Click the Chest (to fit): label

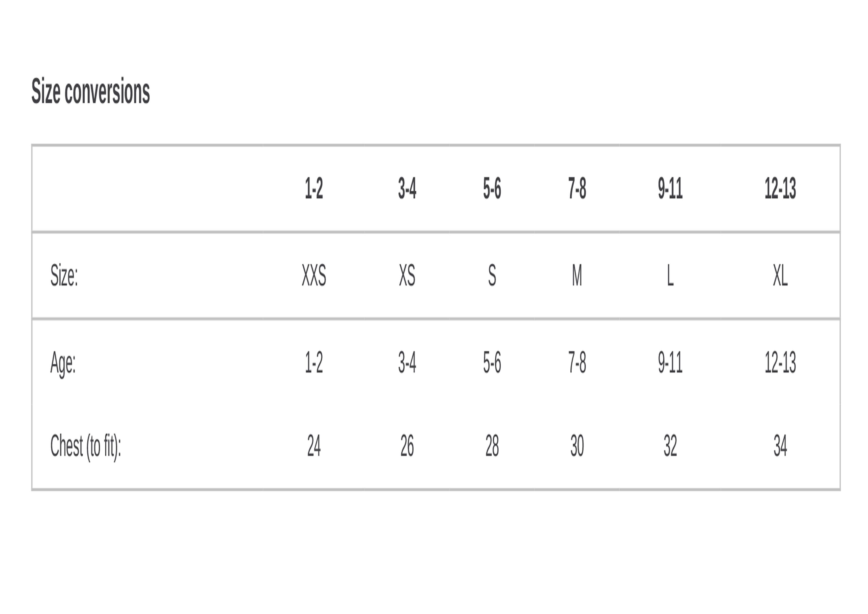click(x=86, y=446)
